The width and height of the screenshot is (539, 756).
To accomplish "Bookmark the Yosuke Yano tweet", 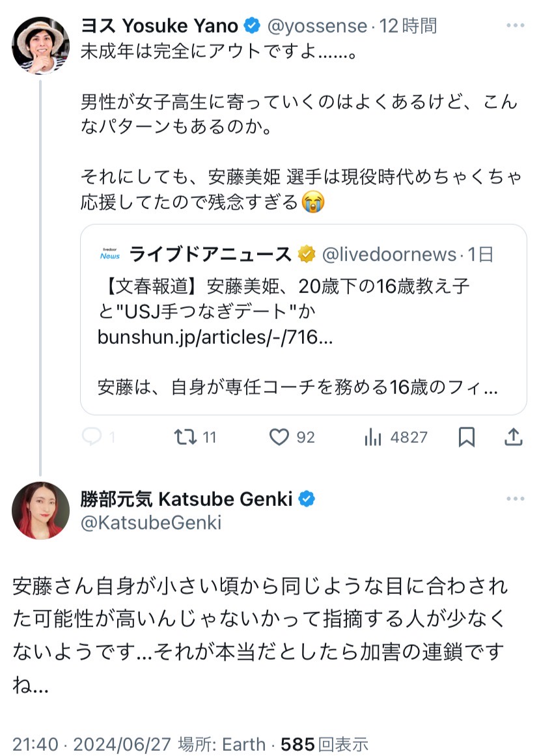I will 466,438.
